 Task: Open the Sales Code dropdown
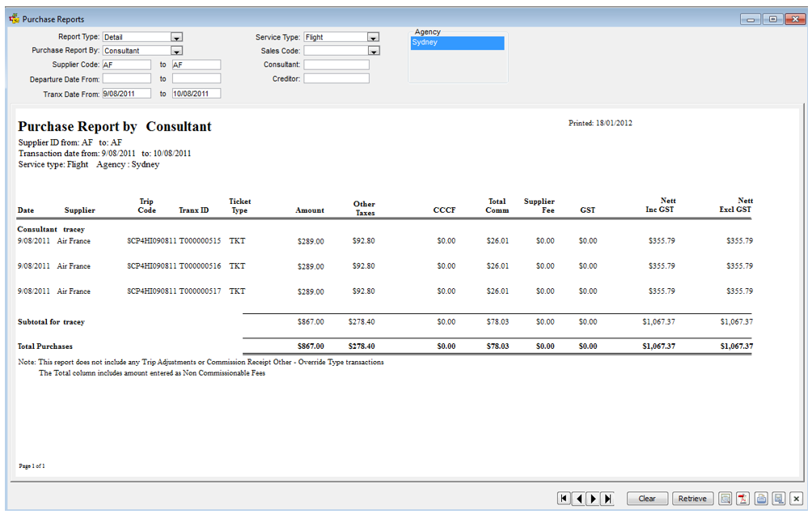coord(372,50)
